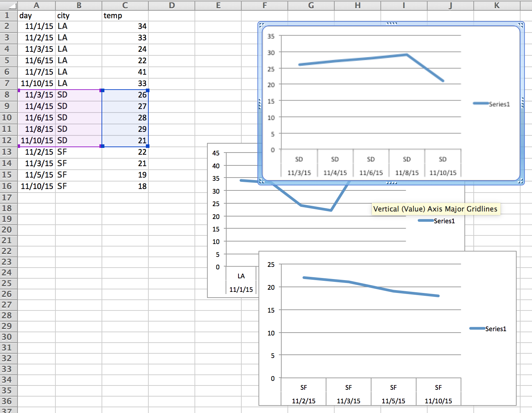Select cell with temp value 18
The image size is (532, 413).
125,186
